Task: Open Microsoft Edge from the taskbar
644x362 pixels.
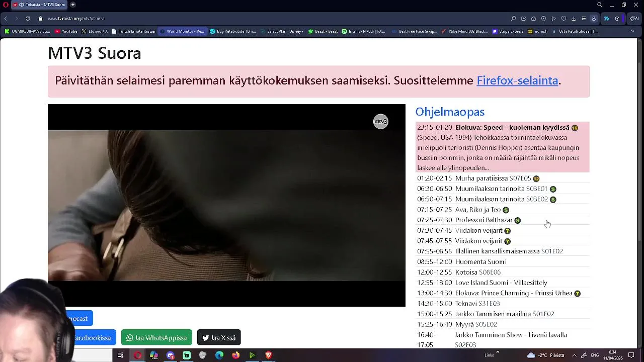Action: [219, 355]
